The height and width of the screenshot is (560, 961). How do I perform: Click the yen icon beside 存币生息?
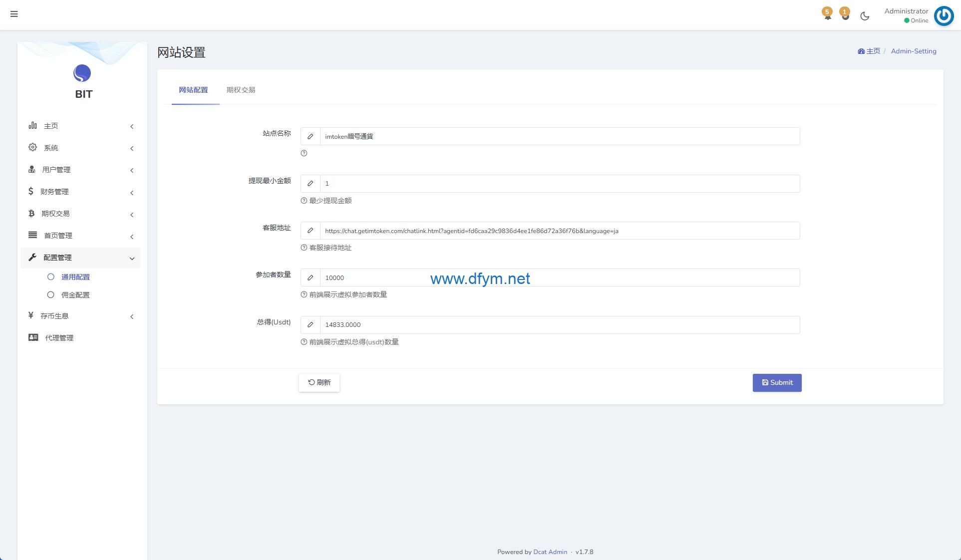(31, 315)
